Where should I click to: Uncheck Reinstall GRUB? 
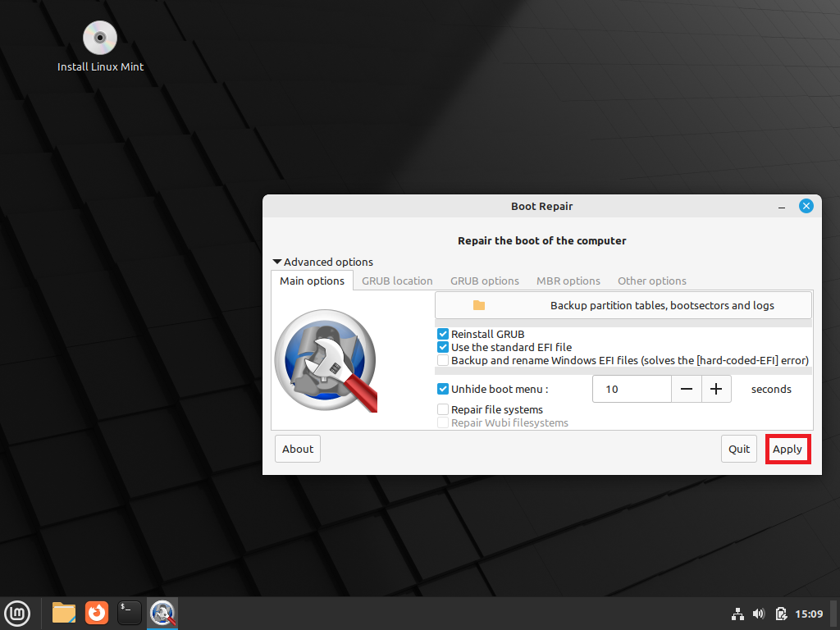[443, 335]
